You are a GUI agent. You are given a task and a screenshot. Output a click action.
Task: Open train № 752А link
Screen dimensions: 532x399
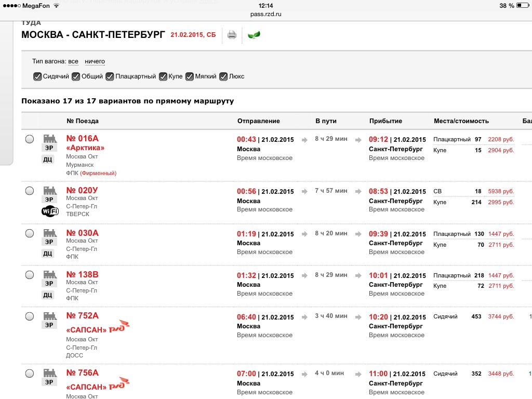(83, 316)
